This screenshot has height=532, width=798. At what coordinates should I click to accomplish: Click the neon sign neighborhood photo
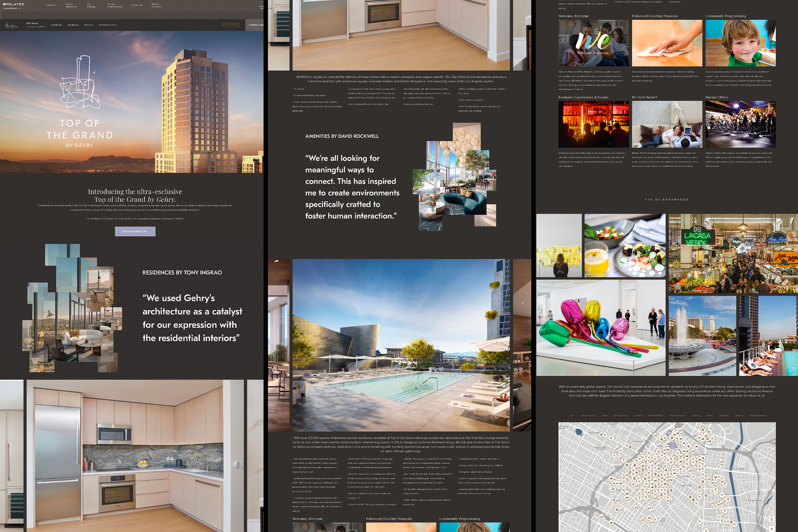click(x=559, y=246)
